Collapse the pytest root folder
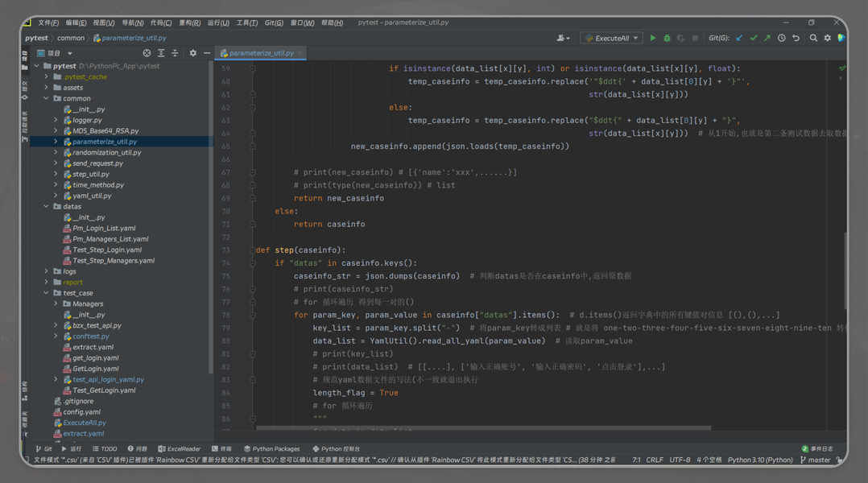 tap(37, 66)
